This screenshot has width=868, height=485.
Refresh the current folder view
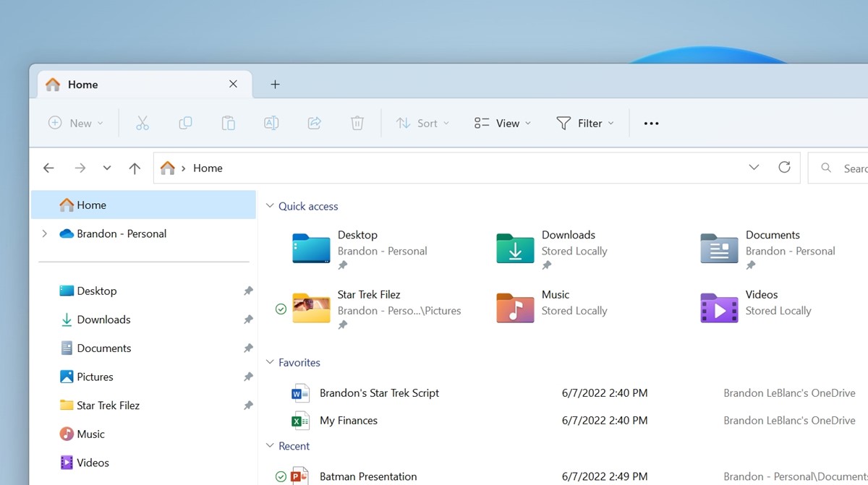[x=784, y=168]
